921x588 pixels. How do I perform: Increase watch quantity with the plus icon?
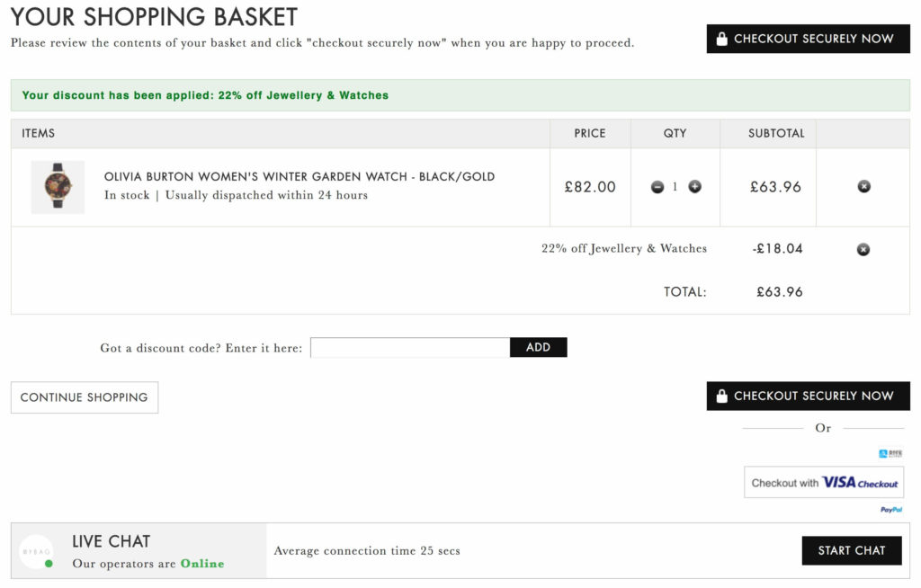point(695,187)
